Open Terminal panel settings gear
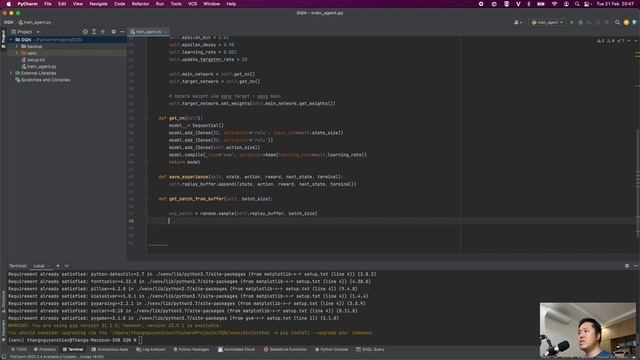Screen dimensions: 640x360 tap(627, 266)
